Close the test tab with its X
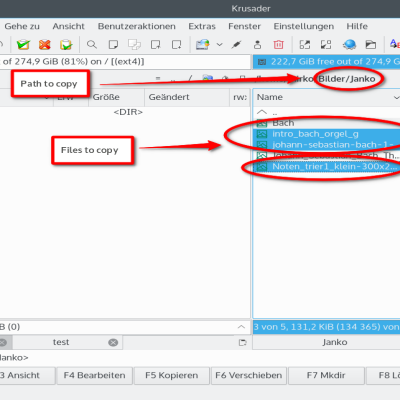 (113, 342)
